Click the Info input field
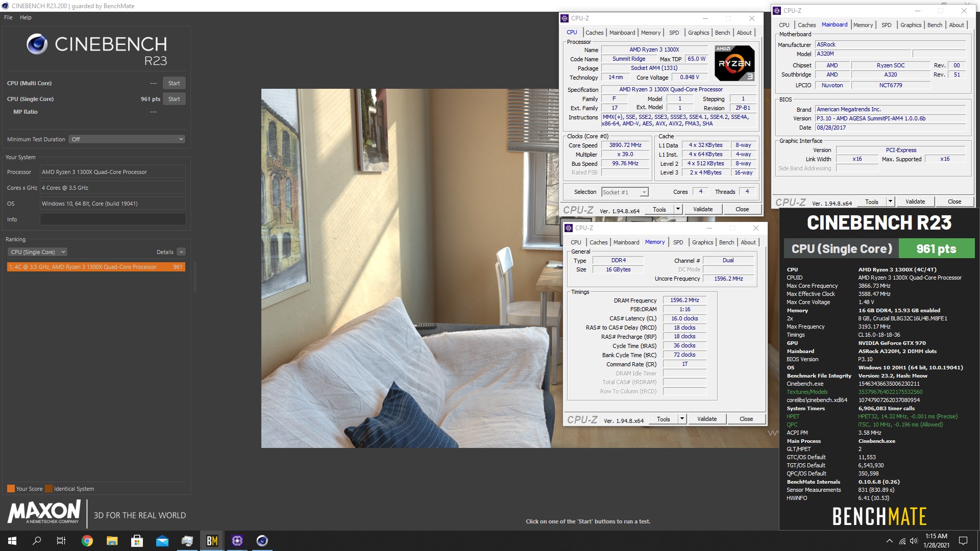 113,219
